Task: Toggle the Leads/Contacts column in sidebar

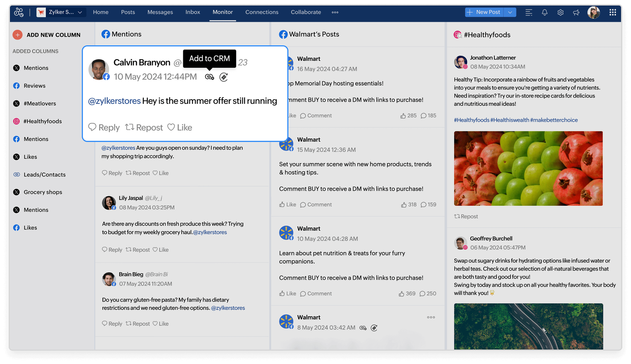Action: (44, 174)
